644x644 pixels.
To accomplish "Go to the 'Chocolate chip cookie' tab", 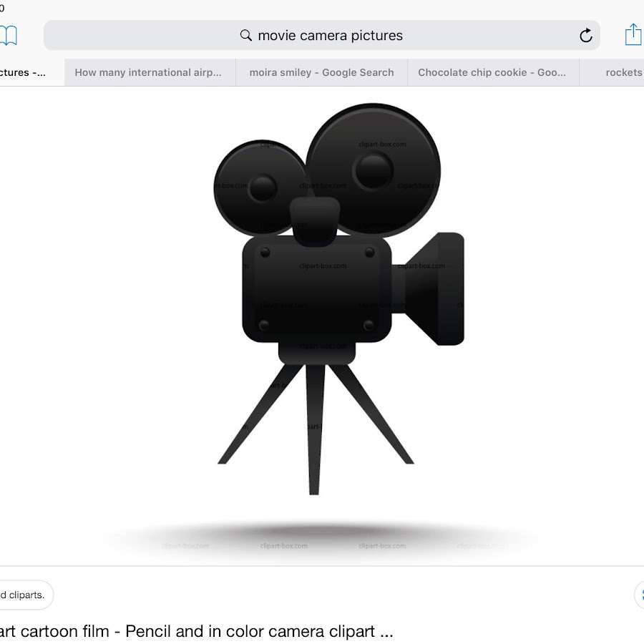I will coord(492,72).
